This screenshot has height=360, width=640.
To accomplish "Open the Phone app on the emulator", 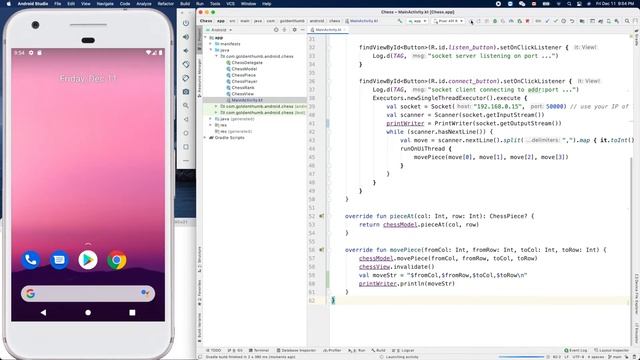I will click(31, 260).
